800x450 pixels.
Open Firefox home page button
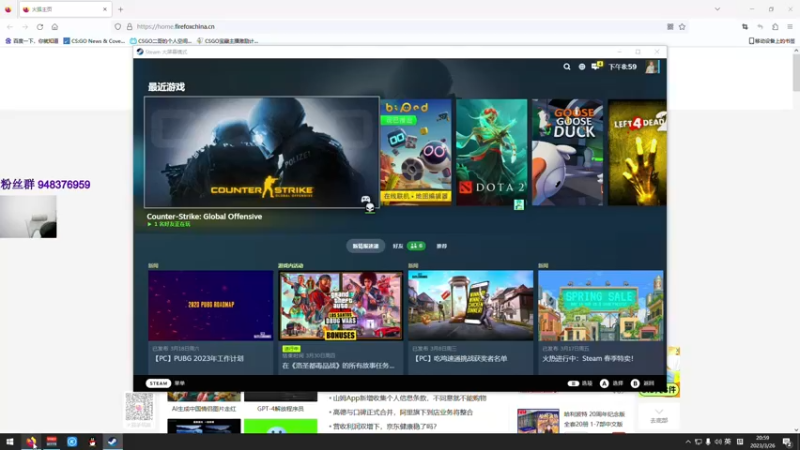[x=55, y=27]
